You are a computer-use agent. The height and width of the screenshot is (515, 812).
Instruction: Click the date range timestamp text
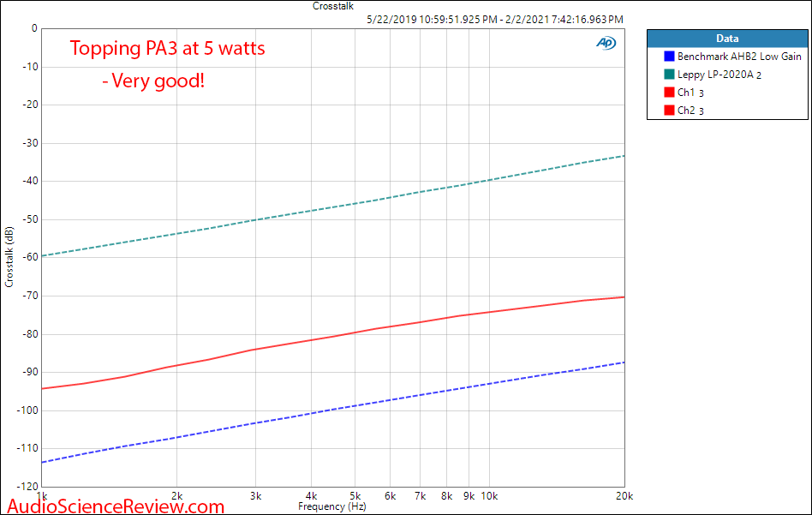click(495, 20)
